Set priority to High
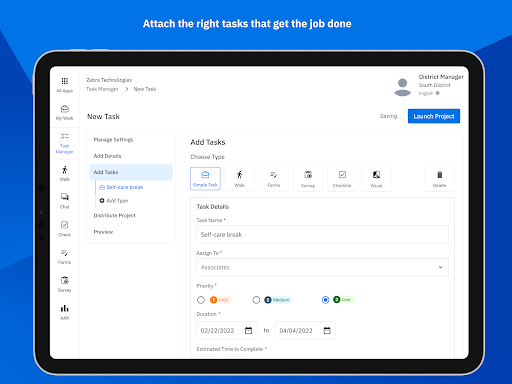Image resolution: width=512 pixels, height=384 pixels. click(201, 300)
